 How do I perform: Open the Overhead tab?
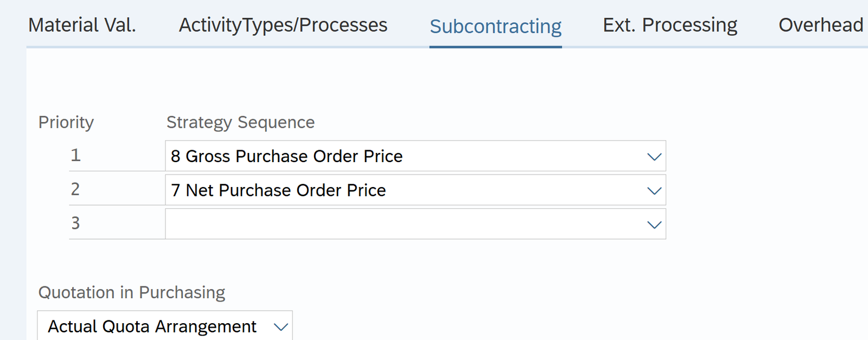tap(820, 25)
